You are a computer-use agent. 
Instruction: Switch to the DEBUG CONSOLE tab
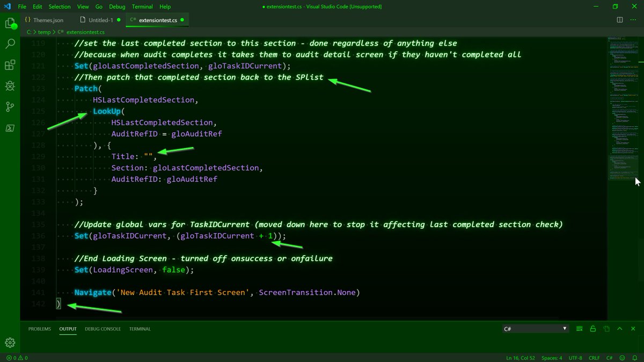103,329
